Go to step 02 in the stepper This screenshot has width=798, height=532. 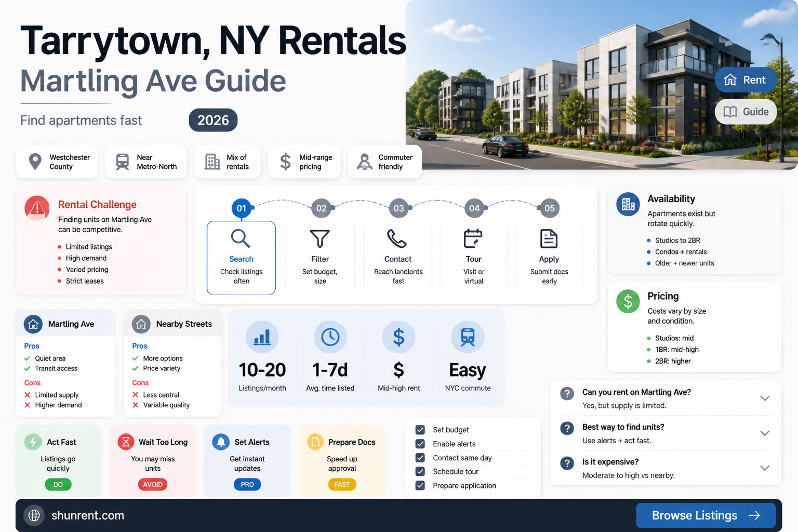(x=322, y=208)
